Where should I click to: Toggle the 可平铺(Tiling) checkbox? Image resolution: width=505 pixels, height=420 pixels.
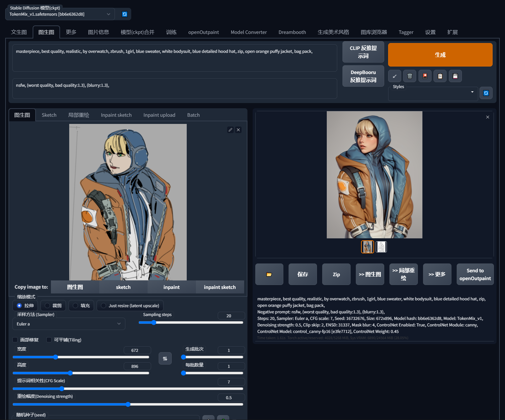pos(49,340)
